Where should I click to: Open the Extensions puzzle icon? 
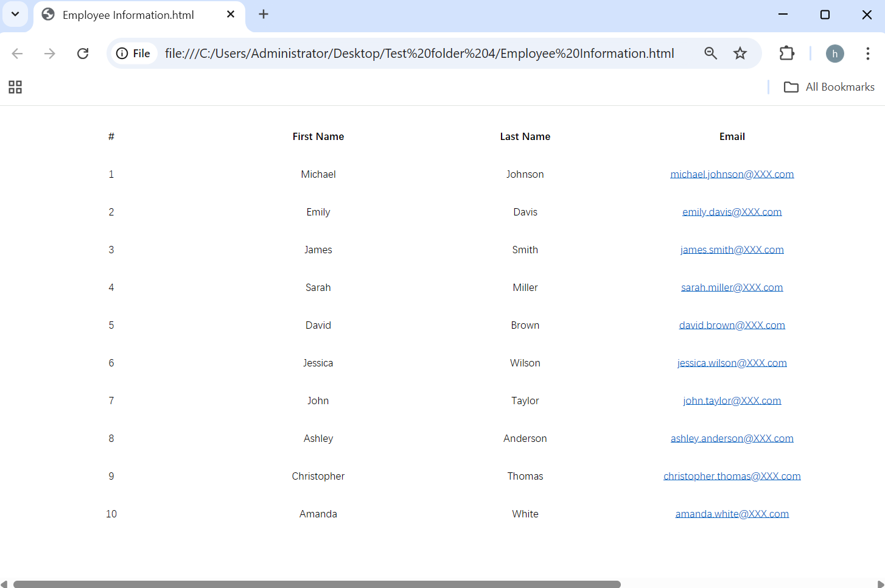tap(786, 54)
